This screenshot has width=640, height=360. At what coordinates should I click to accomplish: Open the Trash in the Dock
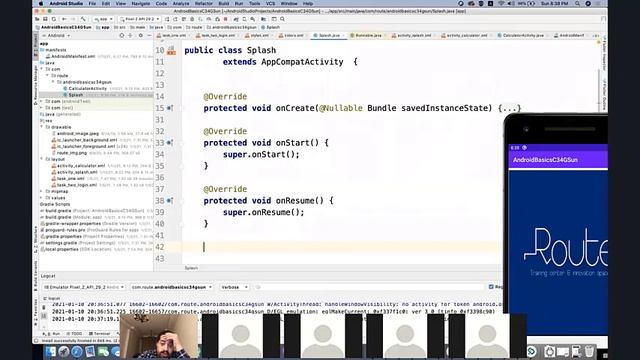[x=589, y=351]
